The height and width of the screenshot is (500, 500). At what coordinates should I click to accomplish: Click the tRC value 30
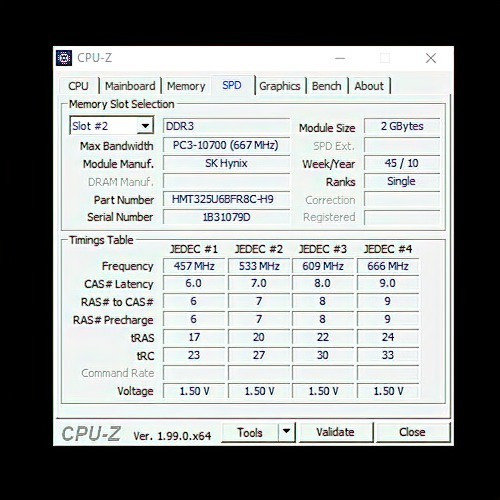tap(323, 355)
